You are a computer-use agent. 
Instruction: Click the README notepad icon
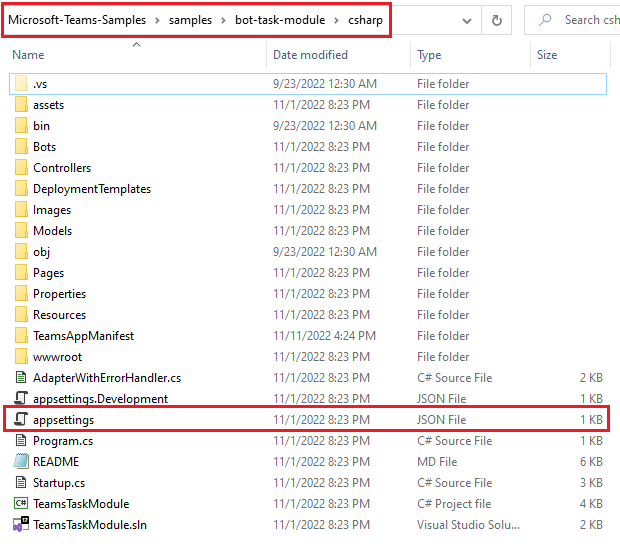(x=21, y=461)
